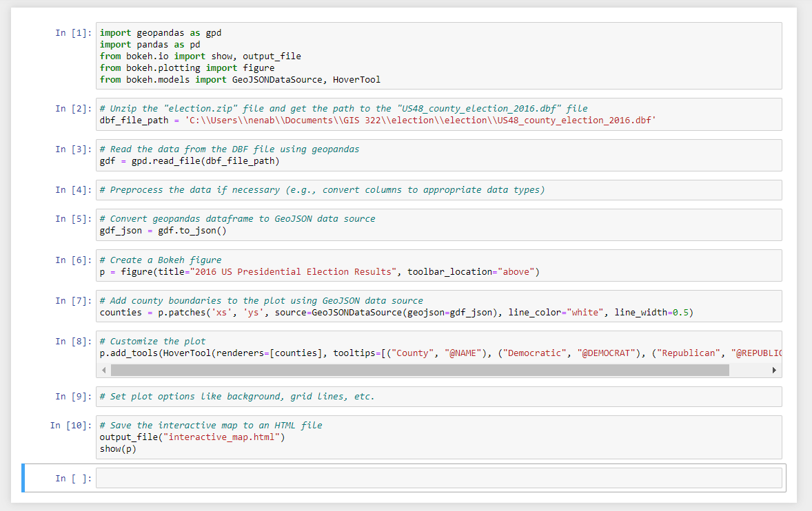Click the line 'from bokeh.plotting import figure'
This screenshot has width=812, height=511.
click(x=187, y=68)
